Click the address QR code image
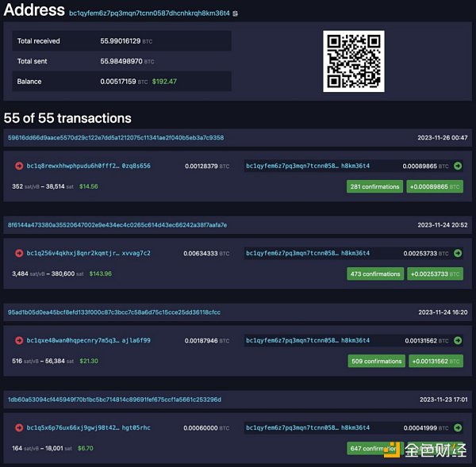The image size is (476, 467). coord(354,60)
